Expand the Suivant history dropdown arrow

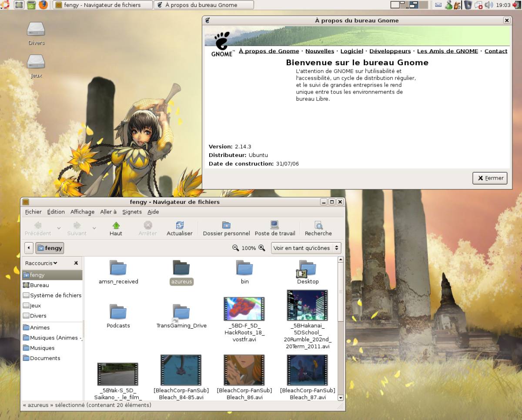[x=94, y=228]
